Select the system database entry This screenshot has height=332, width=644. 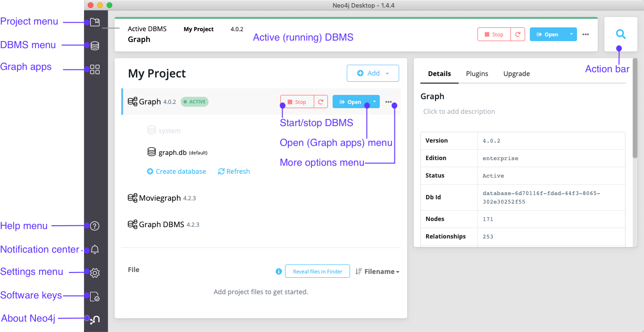[x=164, y=131]
